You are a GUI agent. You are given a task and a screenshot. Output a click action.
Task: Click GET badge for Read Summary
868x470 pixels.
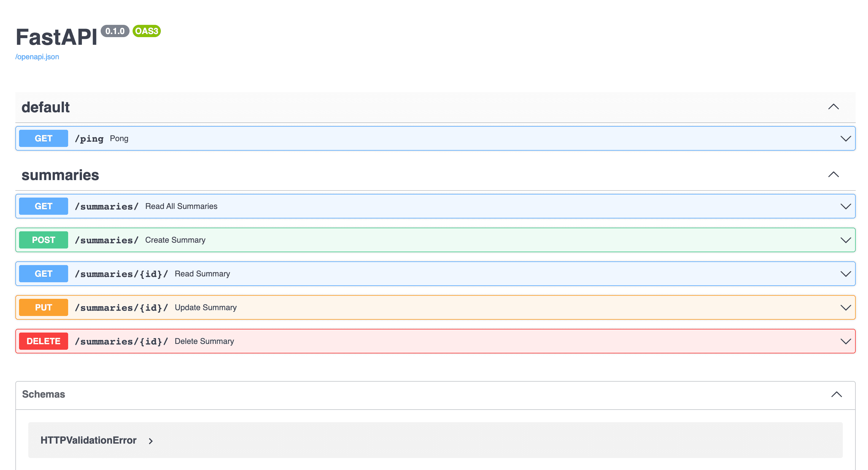[x=44, y=274]
